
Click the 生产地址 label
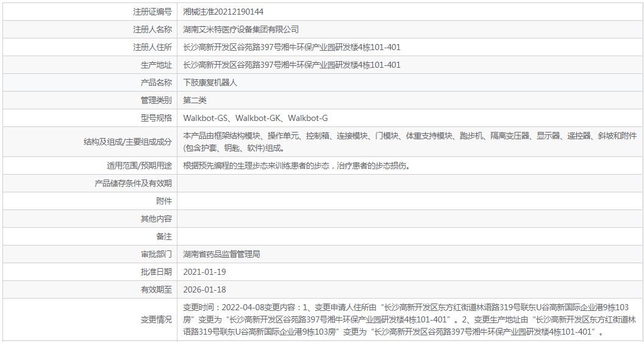pos(156,65)
